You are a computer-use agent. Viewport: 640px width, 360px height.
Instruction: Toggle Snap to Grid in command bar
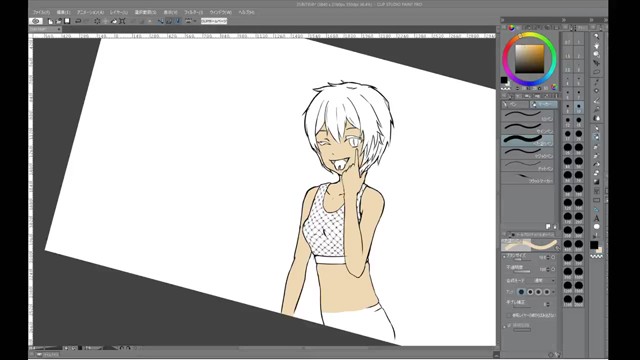(178, 21)
